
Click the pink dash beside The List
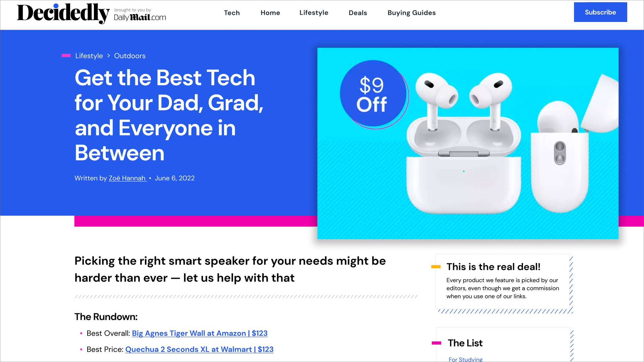[436, 343]
